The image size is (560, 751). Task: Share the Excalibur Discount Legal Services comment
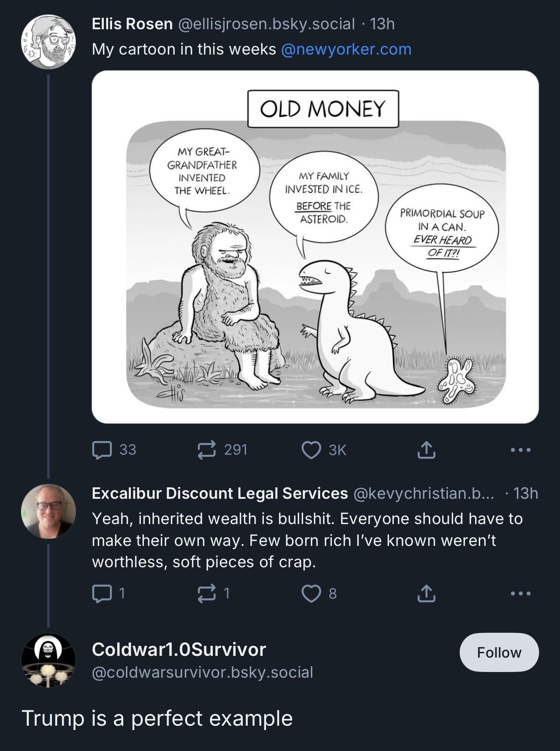[426, 593]
